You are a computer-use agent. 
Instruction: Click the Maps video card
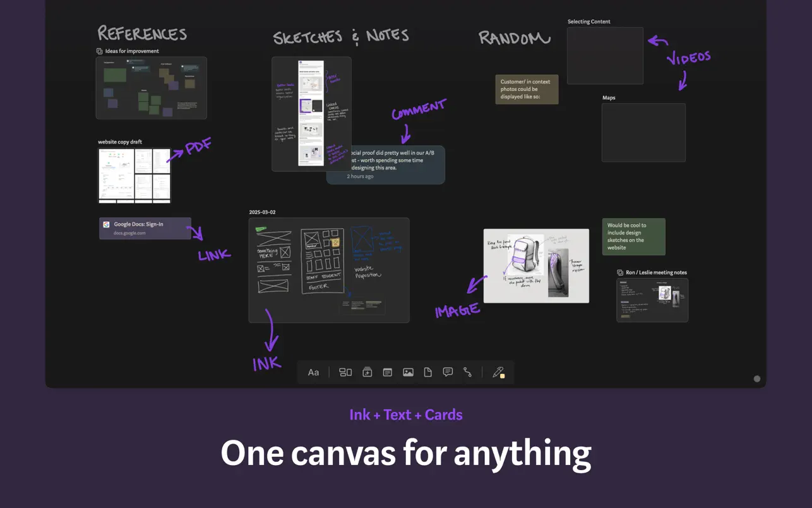[643, 133]
